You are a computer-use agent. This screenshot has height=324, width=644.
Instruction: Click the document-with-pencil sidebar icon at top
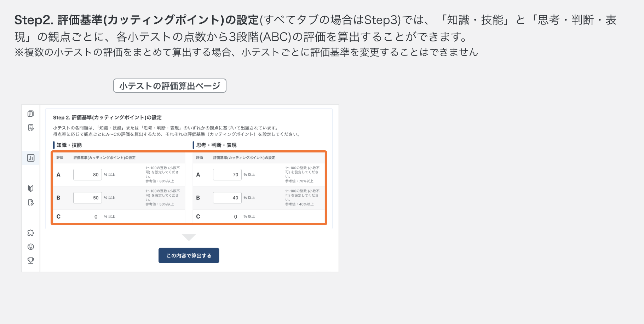coord(31,127)
